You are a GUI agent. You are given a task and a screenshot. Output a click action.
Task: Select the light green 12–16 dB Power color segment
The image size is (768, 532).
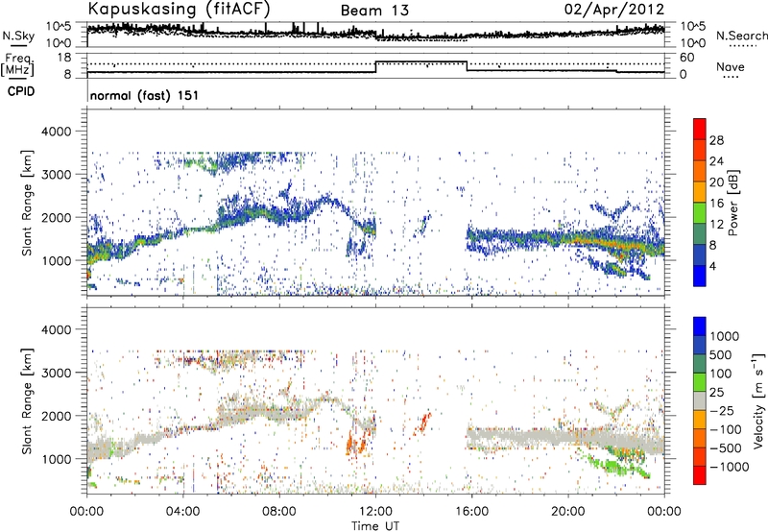click(700, 212)
